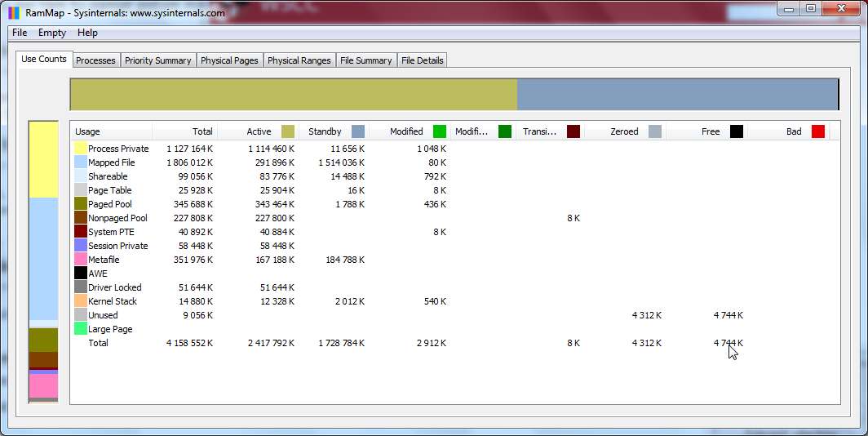This screenshot has width=868, height=436.
Task: Switch to the Processes tab
Action: point(95,60)
